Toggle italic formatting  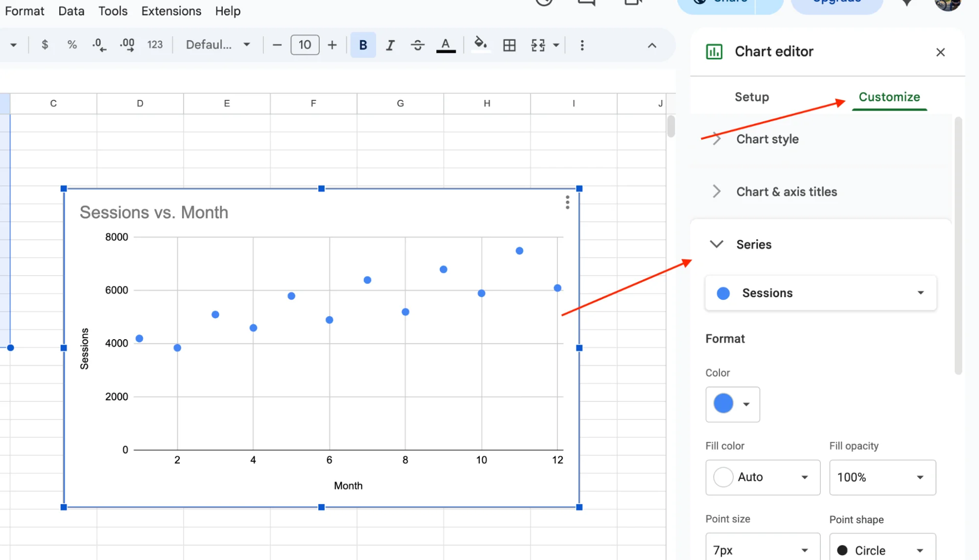point(390,45)
